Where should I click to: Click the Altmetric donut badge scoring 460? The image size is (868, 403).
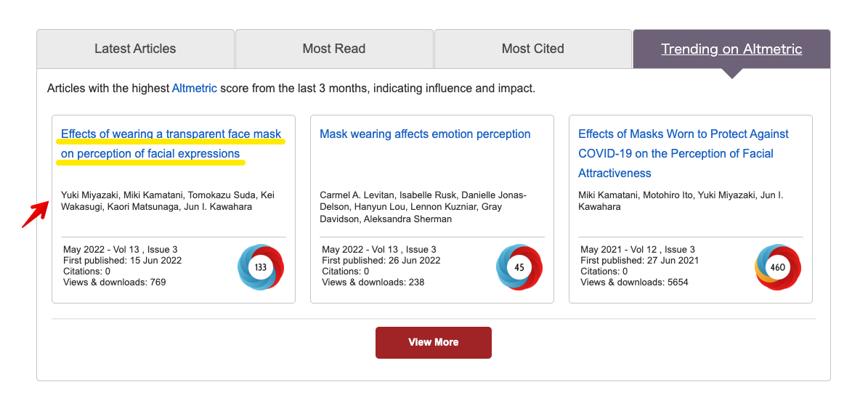(x=778, y=267)
